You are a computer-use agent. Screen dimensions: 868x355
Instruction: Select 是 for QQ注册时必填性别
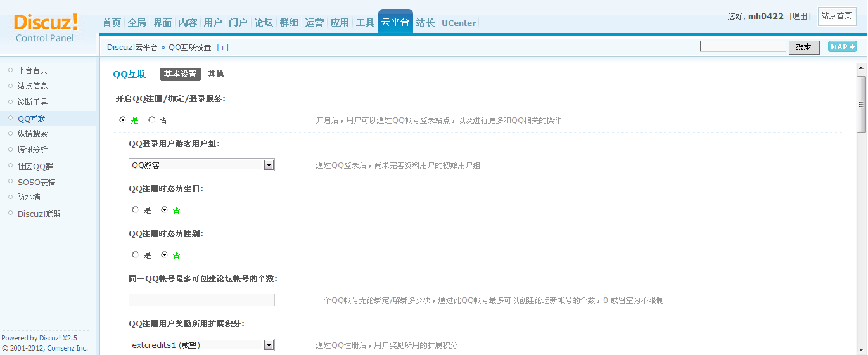[x=135, y=255]
